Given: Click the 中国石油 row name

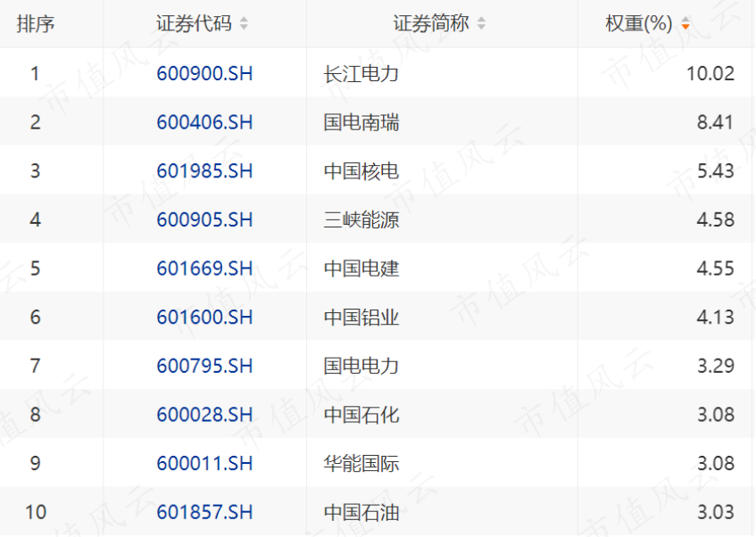Looking at the screenshot, I should pos(361,512).
